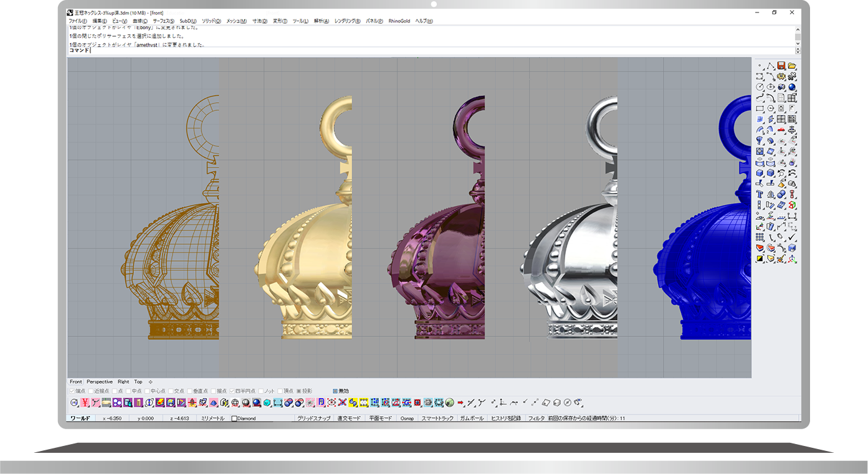868x474 pixels.
Task: Click the Open file folder icon
Action: tap(792, 65)
